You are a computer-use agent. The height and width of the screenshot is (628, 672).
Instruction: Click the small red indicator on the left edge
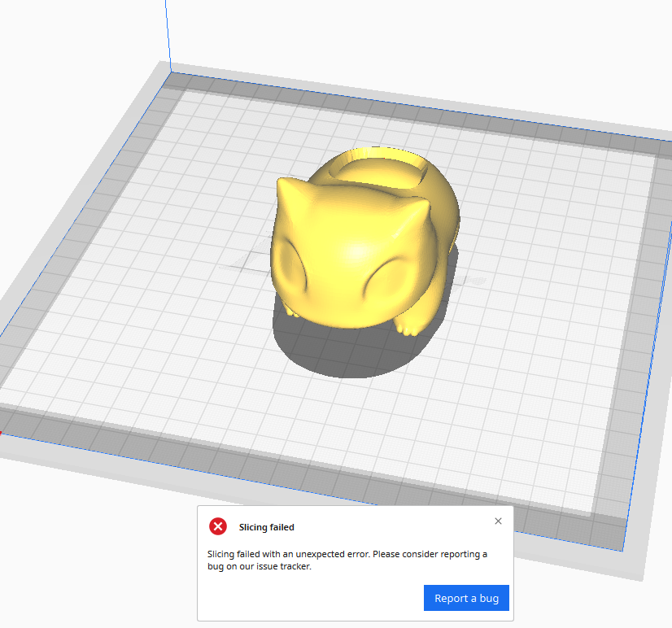pyautogui.click(x=3, y=434)
